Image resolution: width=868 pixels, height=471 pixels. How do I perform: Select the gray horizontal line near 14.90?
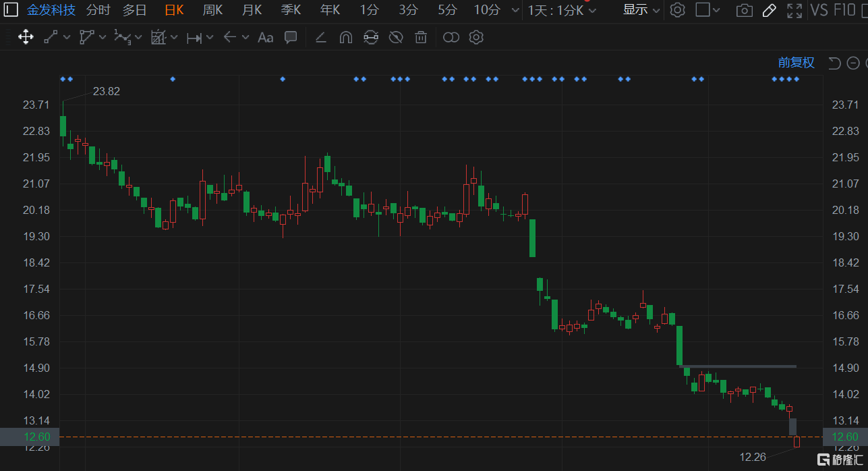[x=739, y=366]
